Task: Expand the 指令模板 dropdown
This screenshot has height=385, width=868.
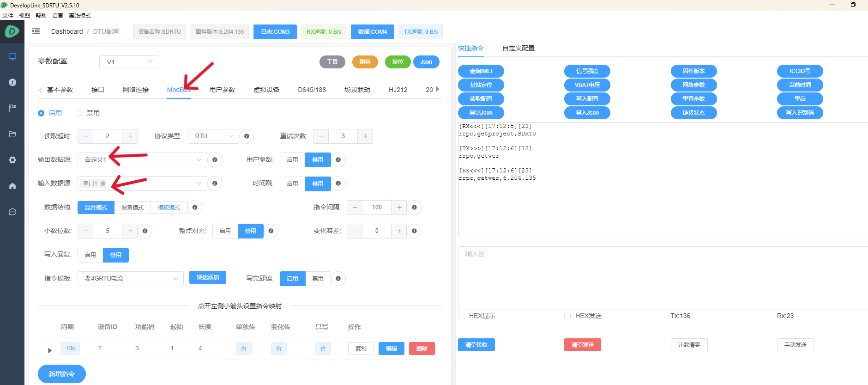Action: (x=131, y=279)
